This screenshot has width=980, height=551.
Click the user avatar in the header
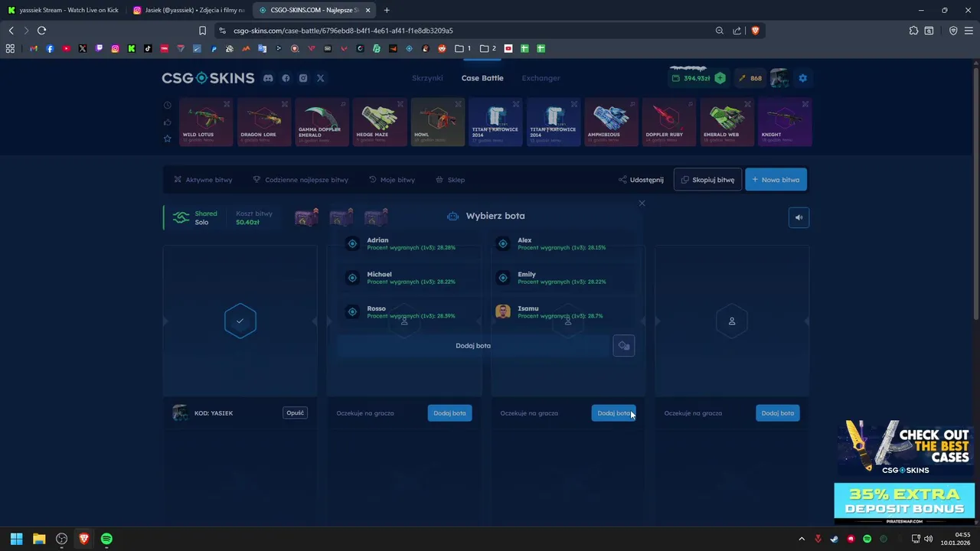pyautogui.click(x=779, y=78)
